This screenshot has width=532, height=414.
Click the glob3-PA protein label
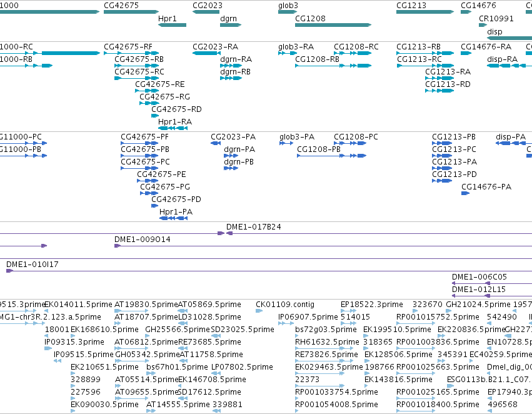coord(297,137)
